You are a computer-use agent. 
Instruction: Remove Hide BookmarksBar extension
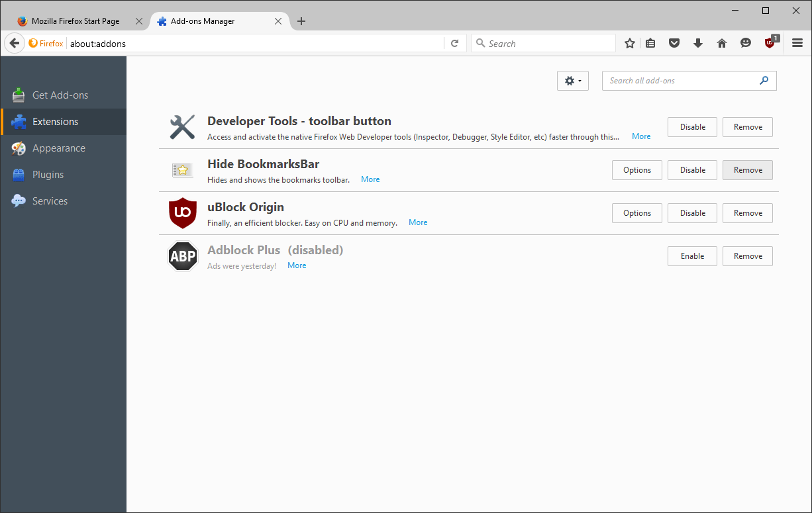(748, 170)
